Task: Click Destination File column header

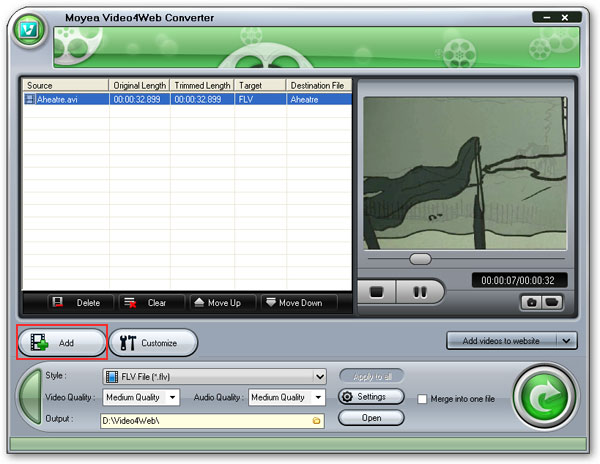Action: click(x=319, y=85)
